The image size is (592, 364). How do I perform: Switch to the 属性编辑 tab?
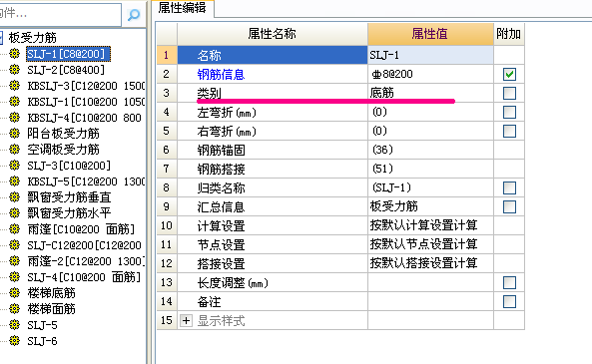click(x=183, y=8)
